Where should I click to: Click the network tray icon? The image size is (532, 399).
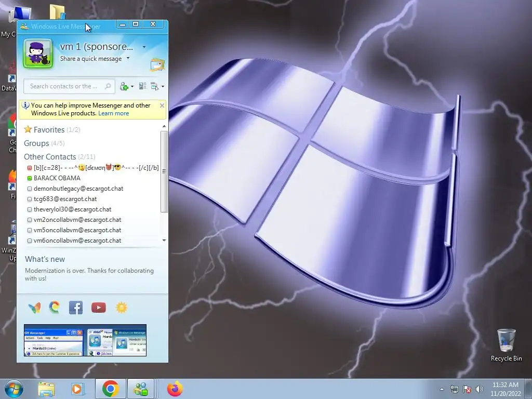click(454, 389)
